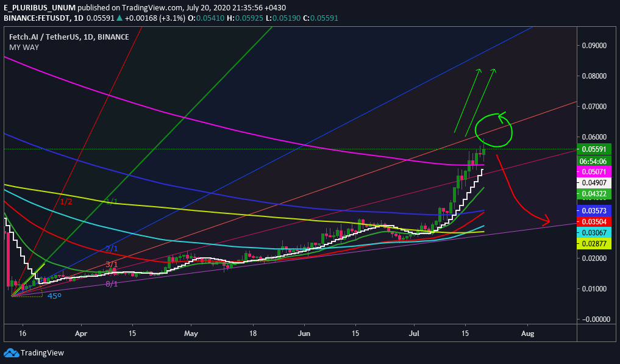
Task: Click the 'Aug' date on time axis
Action: click(527, 334)
